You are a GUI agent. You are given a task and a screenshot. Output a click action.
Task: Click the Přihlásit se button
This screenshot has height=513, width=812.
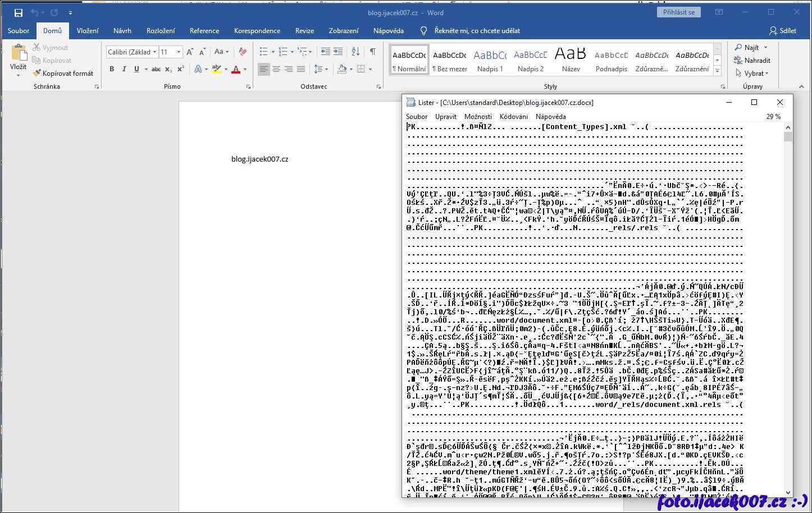click(678, 12)
